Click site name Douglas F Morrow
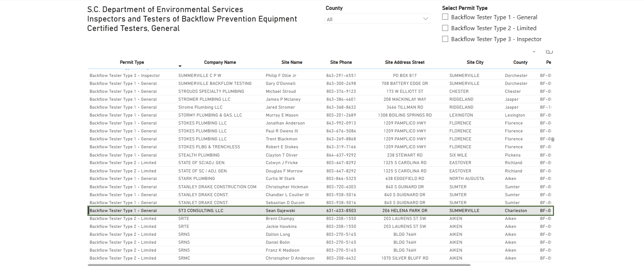The height and width of the screenshot is (266, 644). coord(284,171)
